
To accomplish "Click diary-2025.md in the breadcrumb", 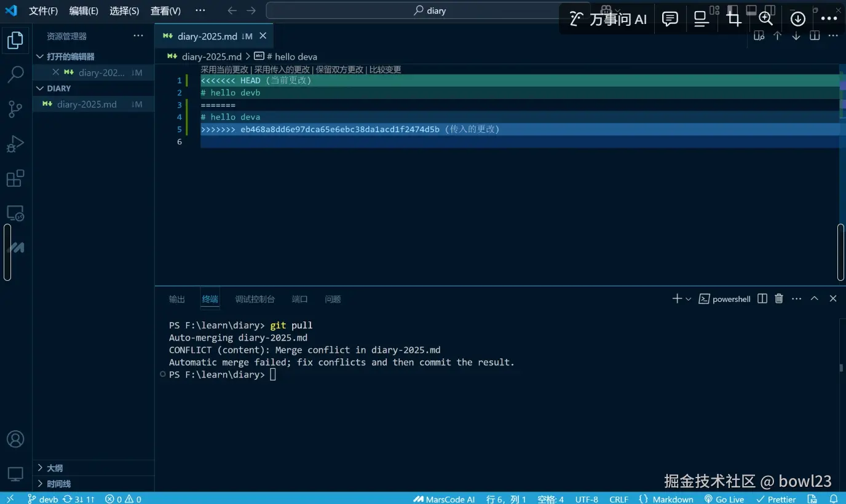I will (211, 57).
